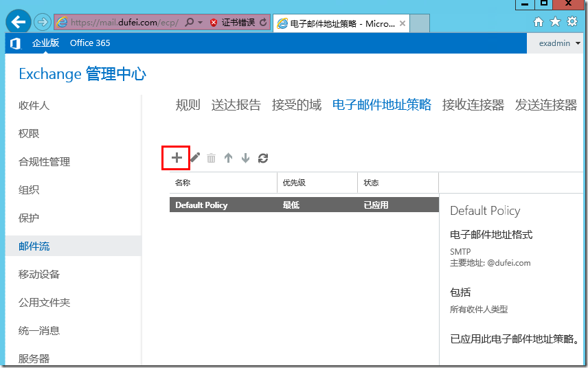Open 统一消息 in the left navigation
This screenshot has height=368, width=588.
coord(39,330)
